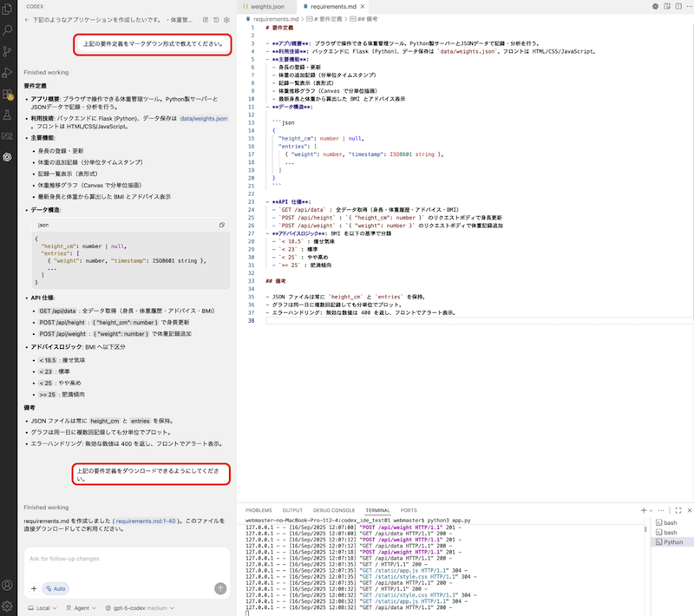
Task: Switch to OUTPUT panel tab
Action: (292, 510)
